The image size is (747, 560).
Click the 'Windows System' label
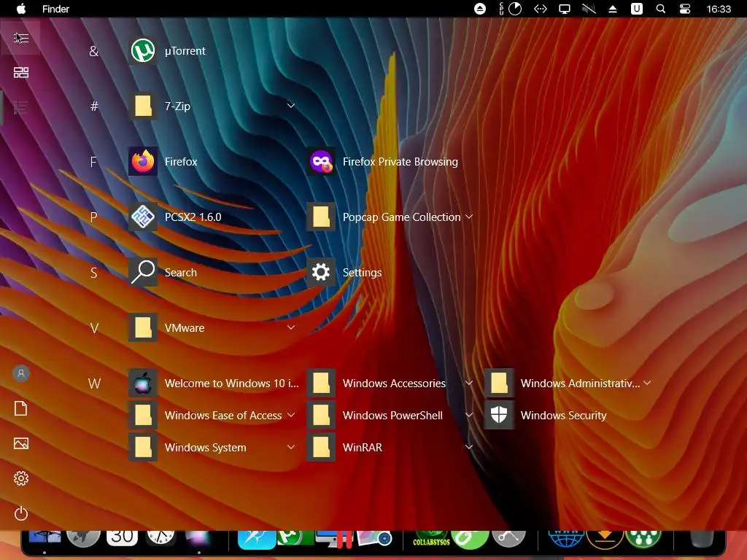click(x=205, y=447)
